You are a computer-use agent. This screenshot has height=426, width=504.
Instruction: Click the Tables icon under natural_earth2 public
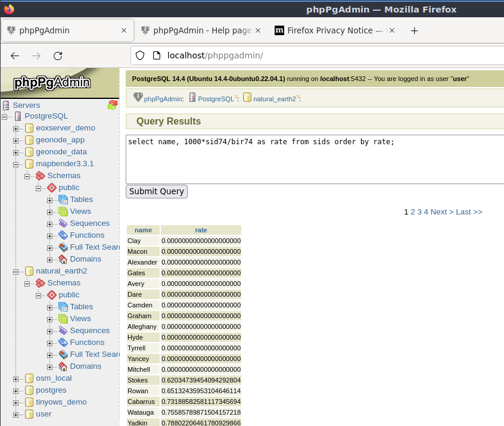[x=63, y=307]
